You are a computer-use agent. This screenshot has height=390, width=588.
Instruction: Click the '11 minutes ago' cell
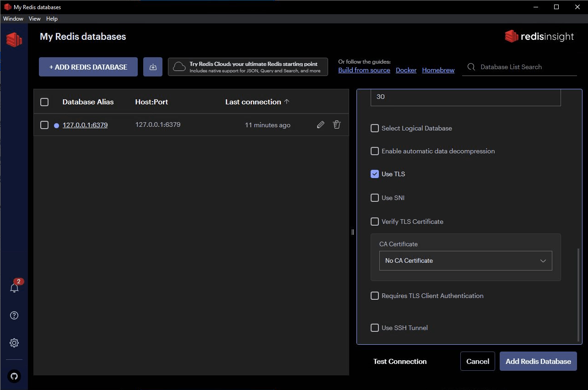pyautogui.click(x=268, y=125)
